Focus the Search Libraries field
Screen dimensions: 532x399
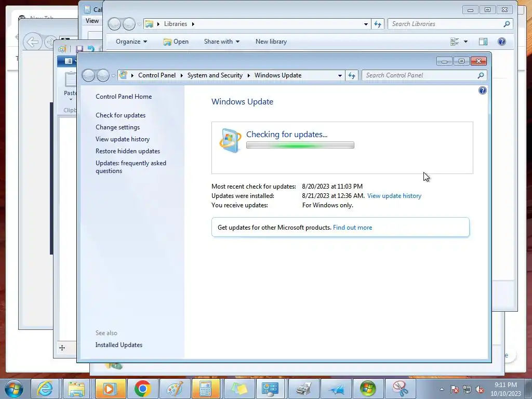click(445, 24)
